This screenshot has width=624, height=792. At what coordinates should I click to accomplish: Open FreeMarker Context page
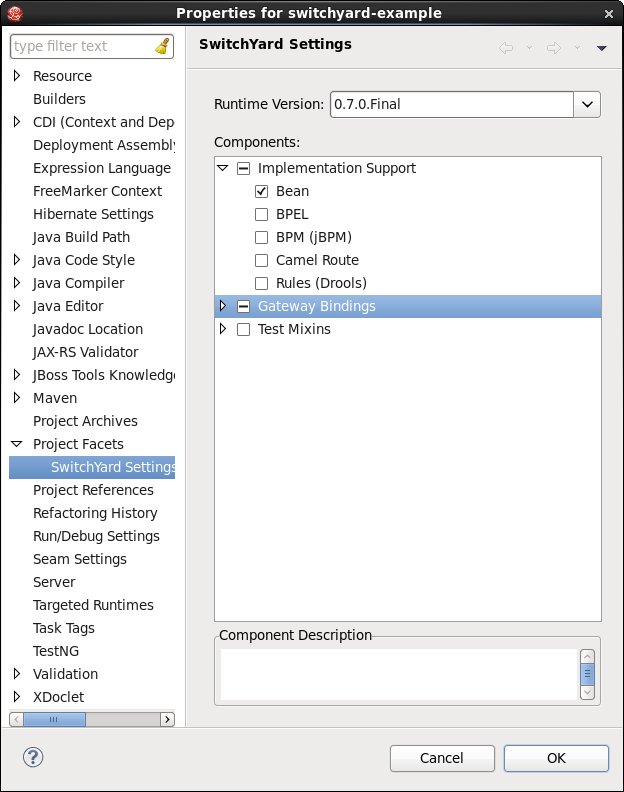point(98,191)
